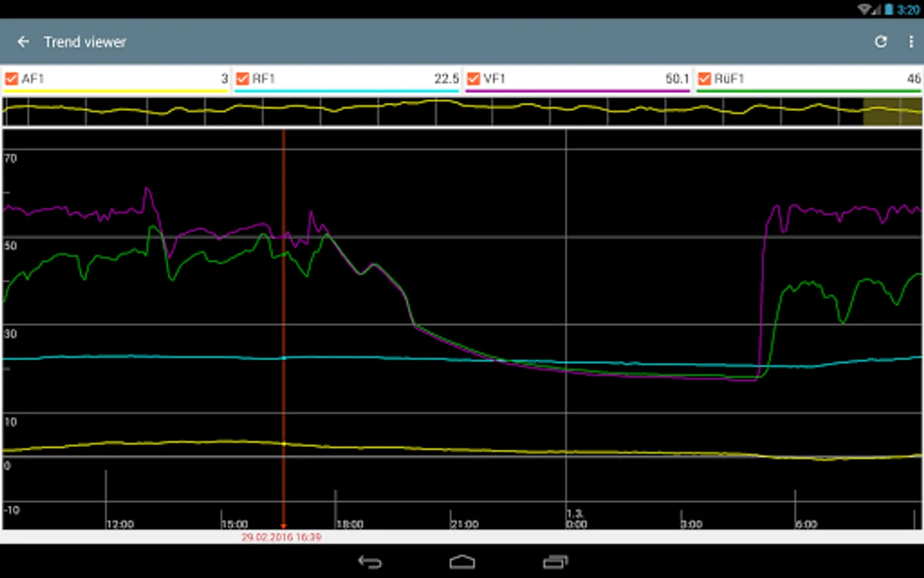The image size is (924, 578).
Task: Click the 18:00 time axis label
Action: [350, 524]
